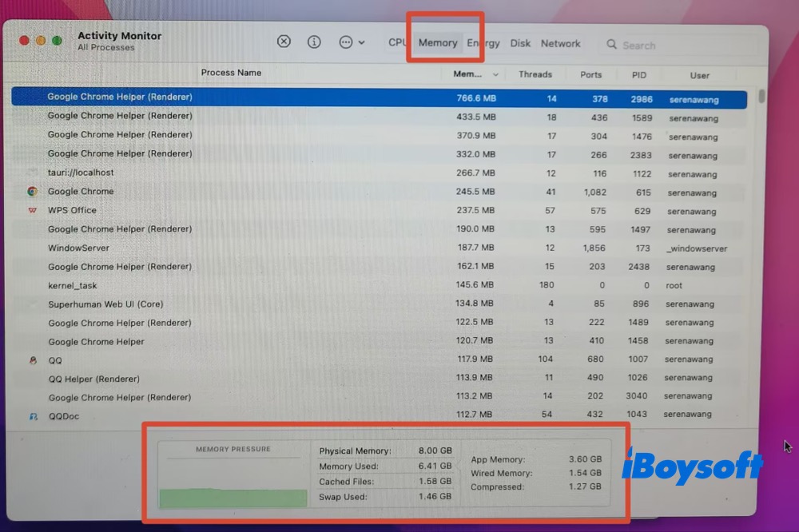Click the _windowserver user cell

[x=697, y=248]
